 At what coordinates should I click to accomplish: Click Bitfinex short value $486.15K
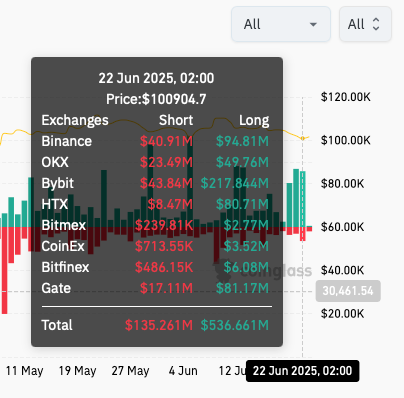(x=164, y=267)
